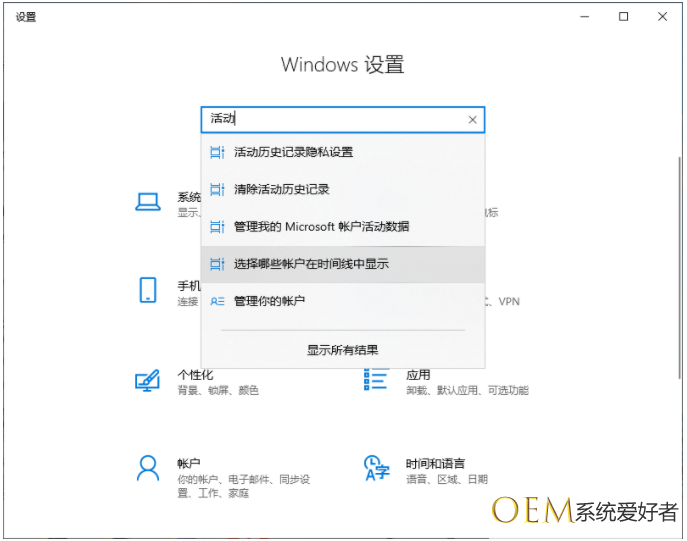Clear the search box with the X

coord(472,120)
